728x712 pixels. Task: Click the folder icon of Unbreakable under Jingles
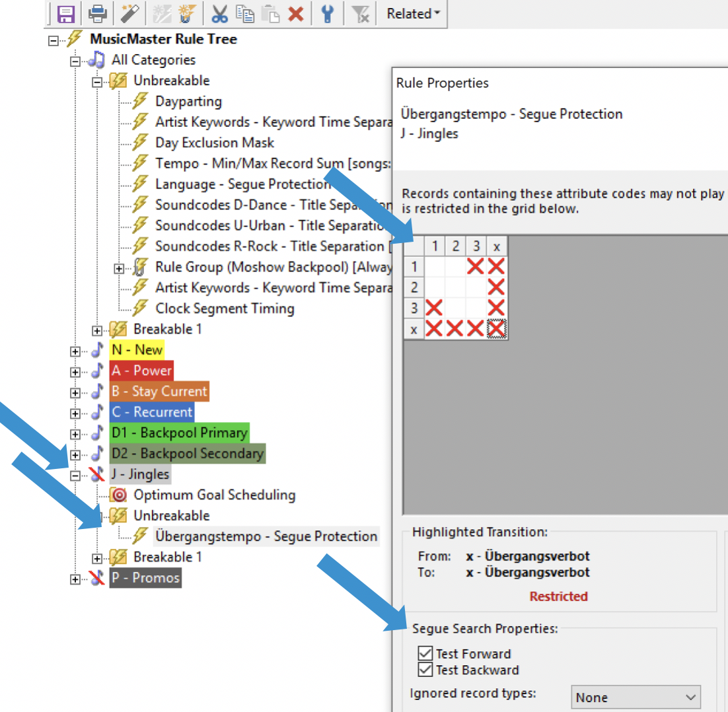(118, 515)
